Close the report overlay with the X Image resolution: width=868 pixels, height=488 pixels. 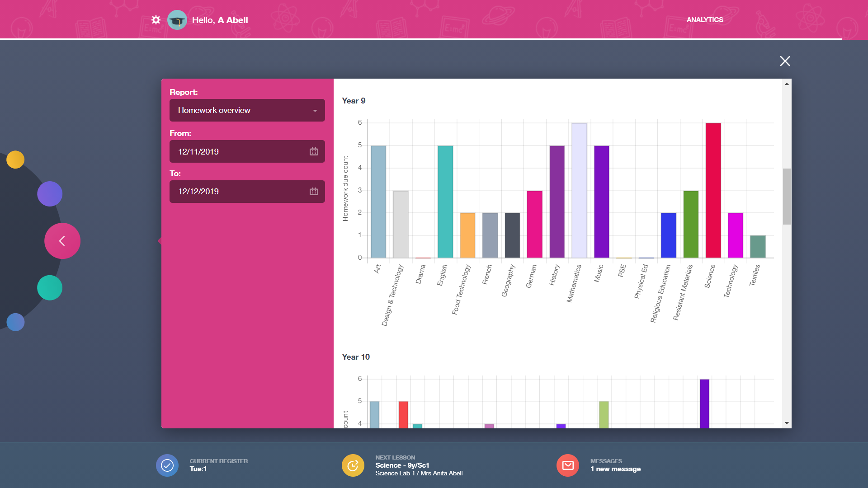(x=785, y=61)
